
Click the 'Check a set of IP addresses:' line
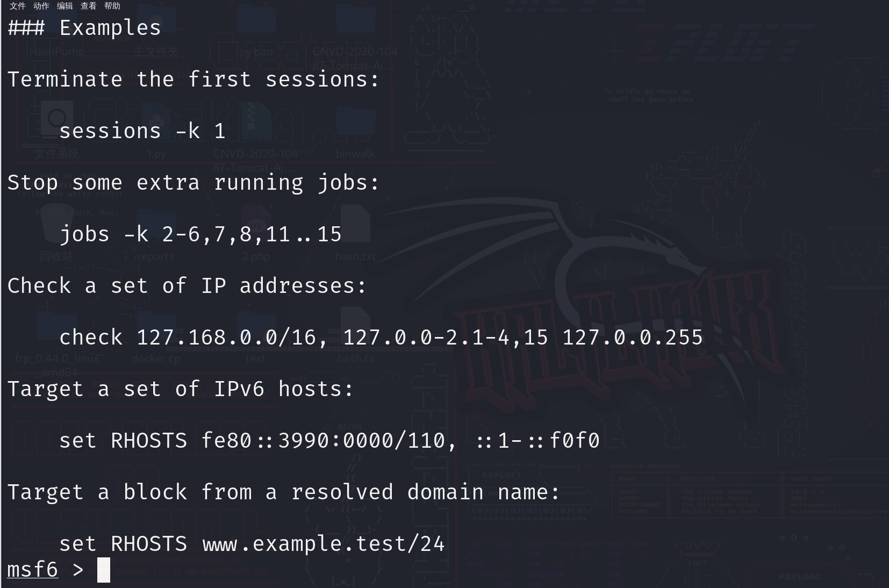click(187, 286)
